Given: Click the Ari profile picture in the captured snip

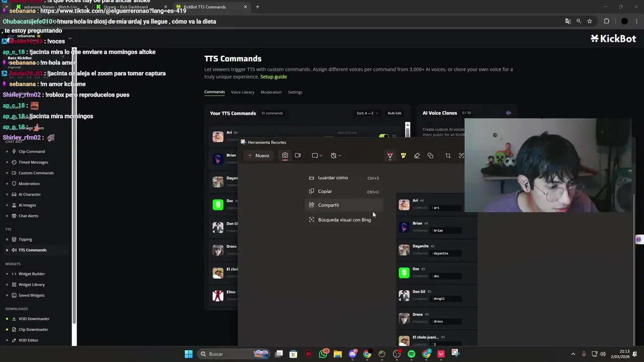Looking at the screenshot, I should pos(404,205).
